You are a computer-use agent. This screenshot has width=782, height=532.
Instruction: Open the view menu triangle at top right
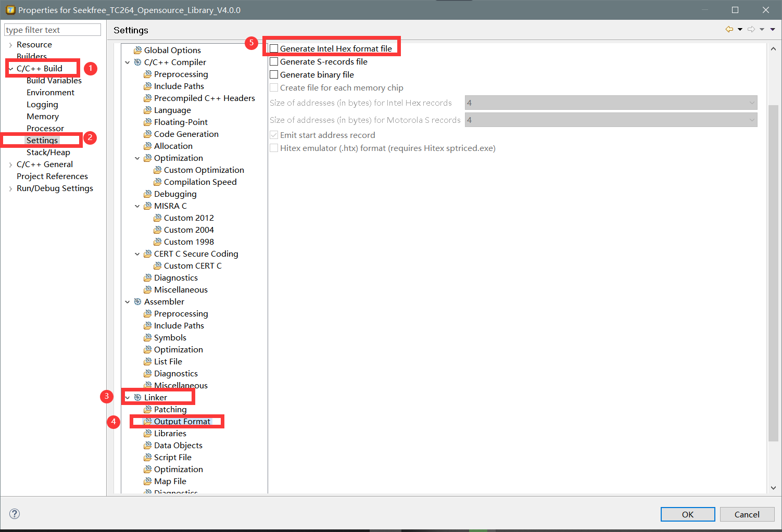click(x=773, y=30)
